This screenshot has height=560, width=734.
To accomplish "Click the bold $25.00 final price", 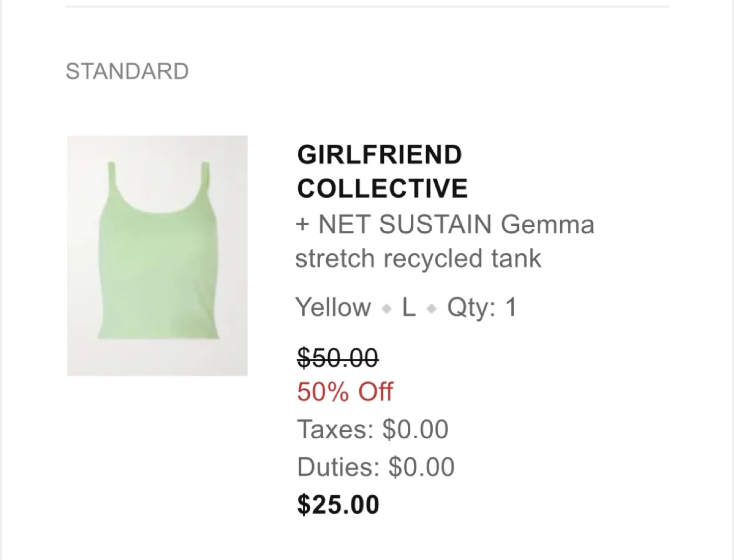I will [x=338, y=504].
